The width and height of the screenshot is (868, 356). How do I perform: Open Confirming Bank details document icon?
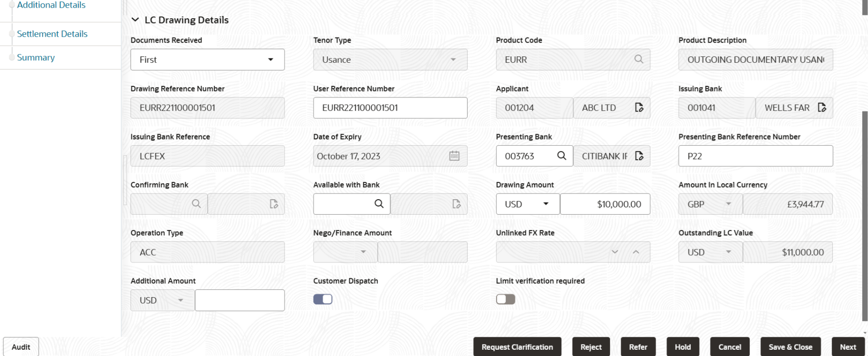(x=274, y=204)
